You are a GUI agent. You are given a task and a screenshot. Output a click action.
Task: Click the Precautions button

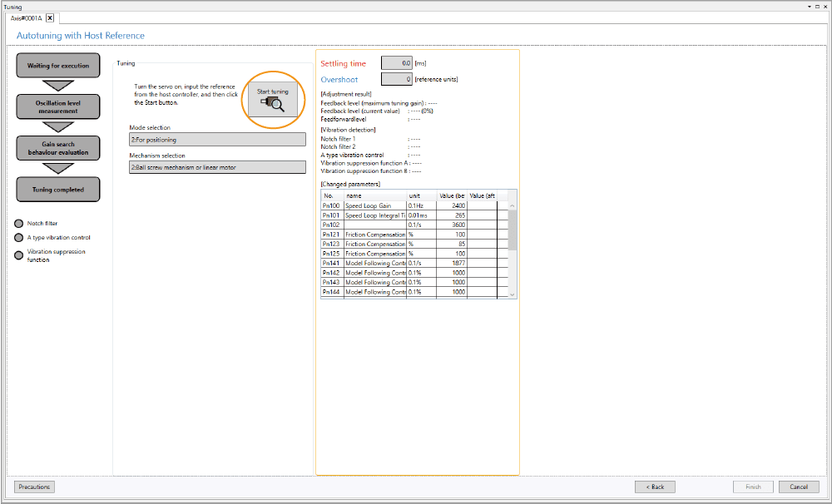[x=34, y=487]
